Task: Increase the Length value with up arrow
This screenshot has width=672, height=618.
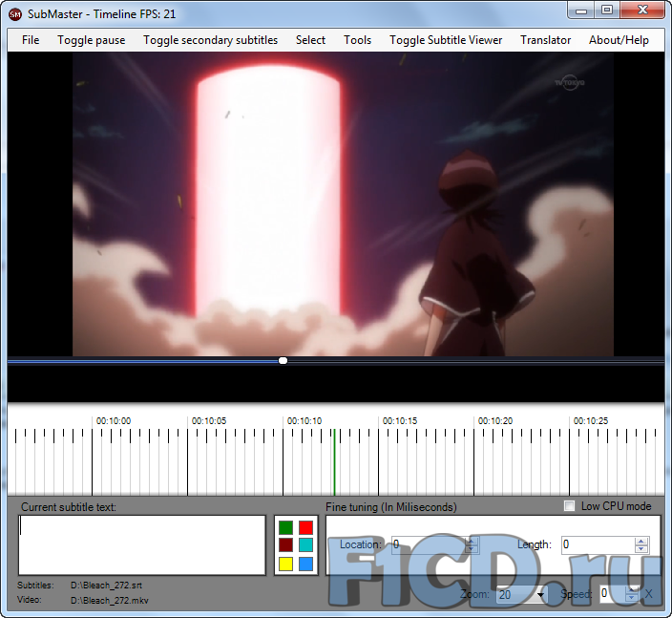Action: click(x=641, y=541)
